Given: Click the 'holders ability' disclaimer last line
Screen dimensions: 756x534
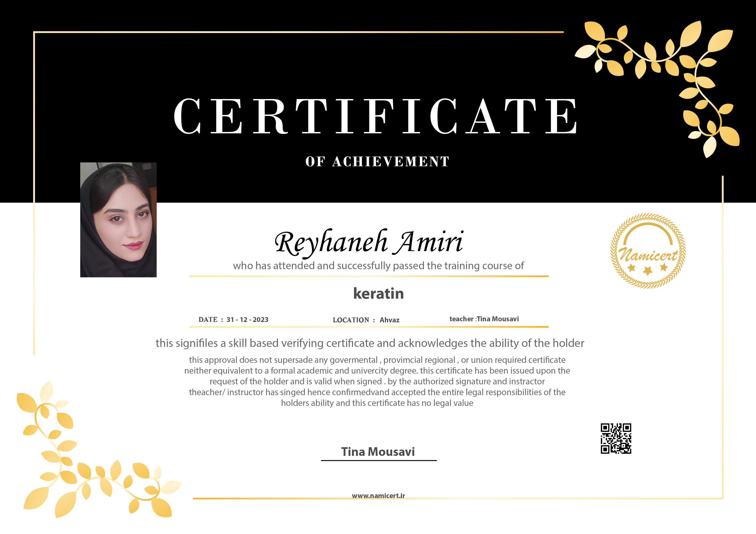Looking at the screenshot, I should coord(377,403).
